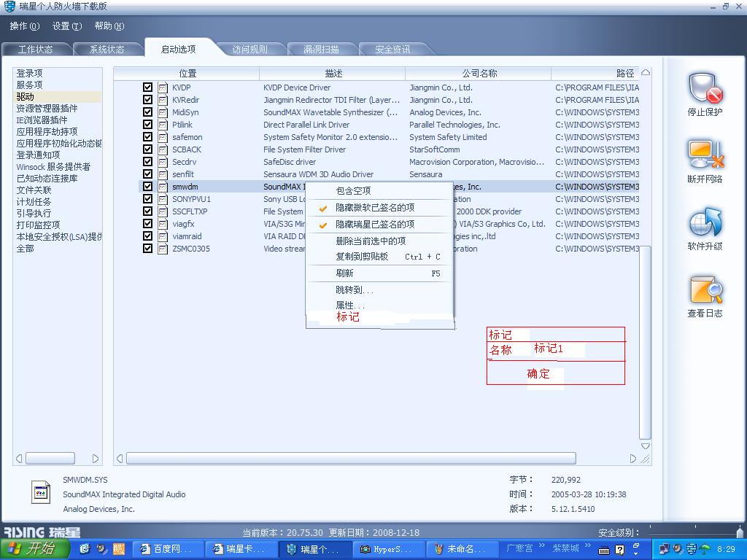Switch to 系统状态 tab
Image resolution: width=747 pixels, height=560 pixels.
point(107,49)
